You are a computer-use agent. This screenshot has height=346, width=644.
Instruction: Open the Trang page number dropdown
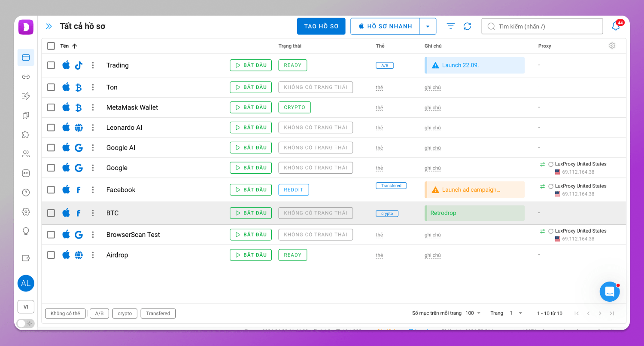click(x=516, y=313)
